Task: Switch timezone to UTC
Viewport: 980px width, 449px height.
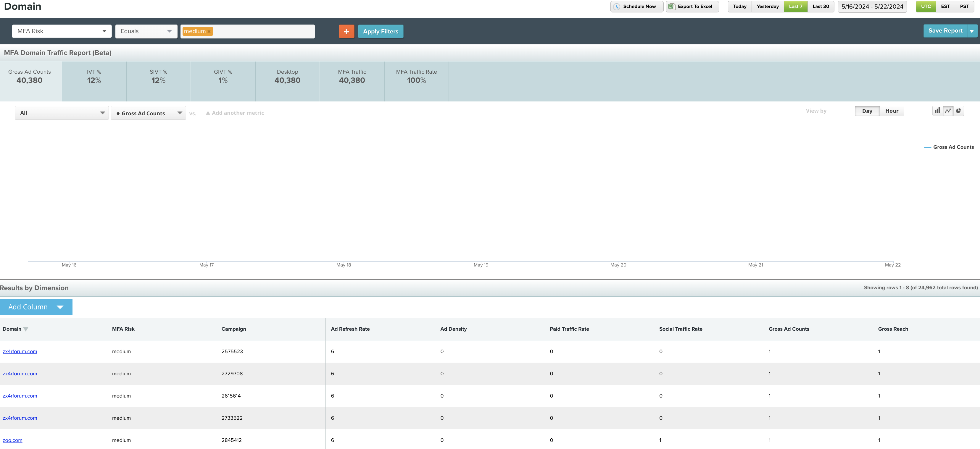Action: coord(926,7)
